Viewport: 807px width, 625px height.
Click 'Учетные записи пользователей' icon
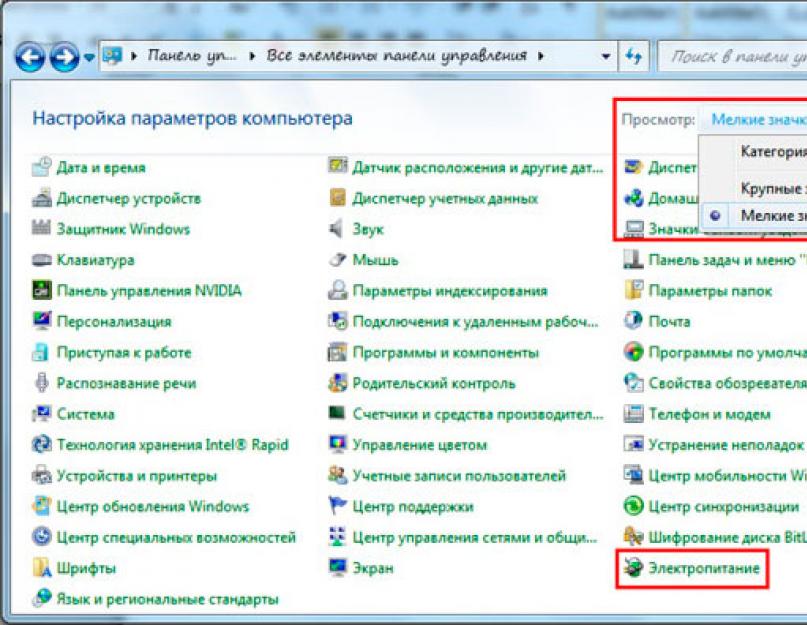pyautogui.click(x=338, y=475)
